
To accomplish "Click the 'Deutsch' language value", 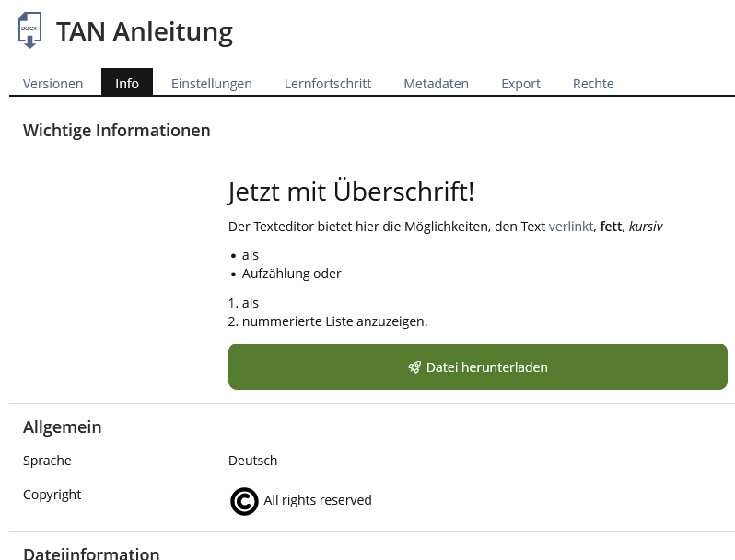I will (x=252, y=461).
